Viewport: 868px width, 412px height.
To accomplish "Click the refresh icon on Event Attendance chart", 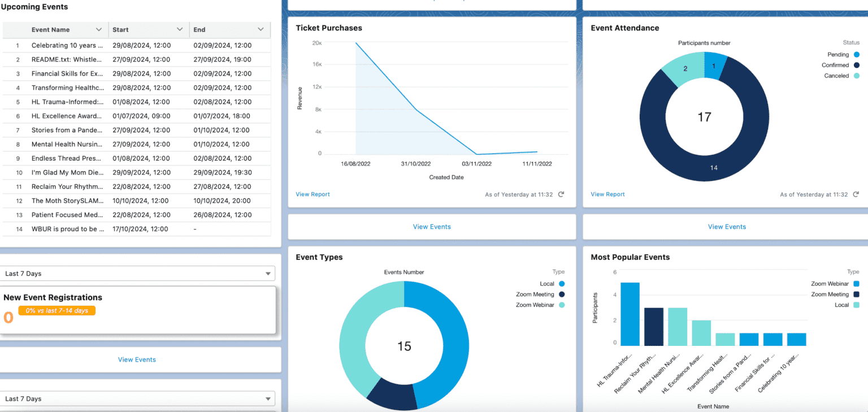I will [x=856, y=194].
